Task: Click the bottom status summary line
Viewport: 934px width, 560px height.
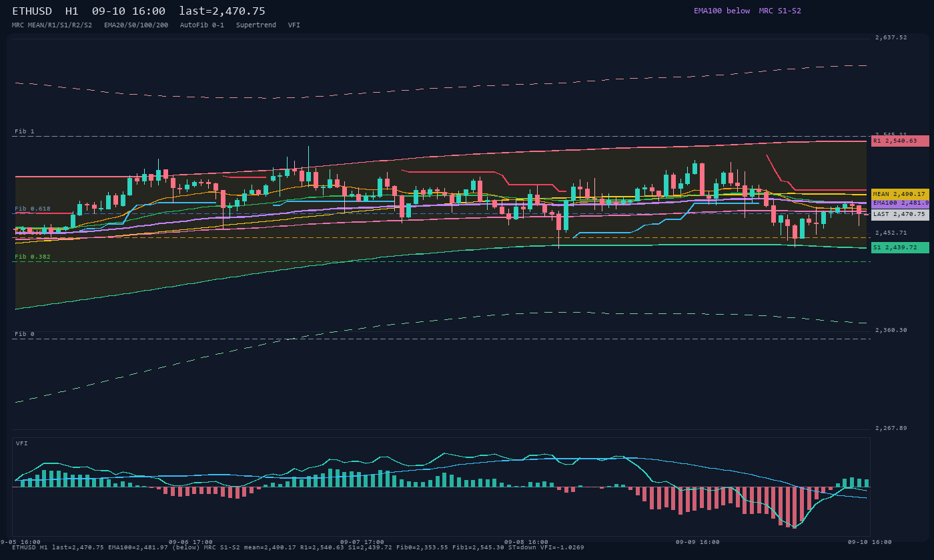Action: point(298,547)
